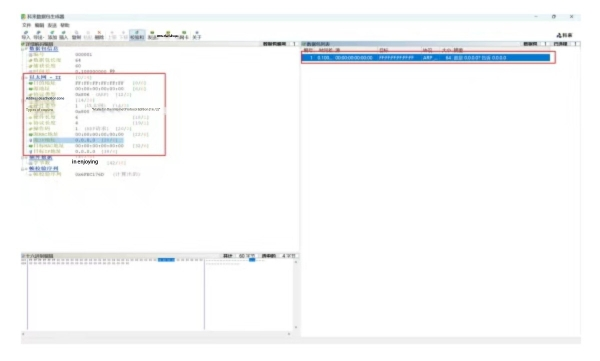Select the ARP packet row in list

pos(427,58)
